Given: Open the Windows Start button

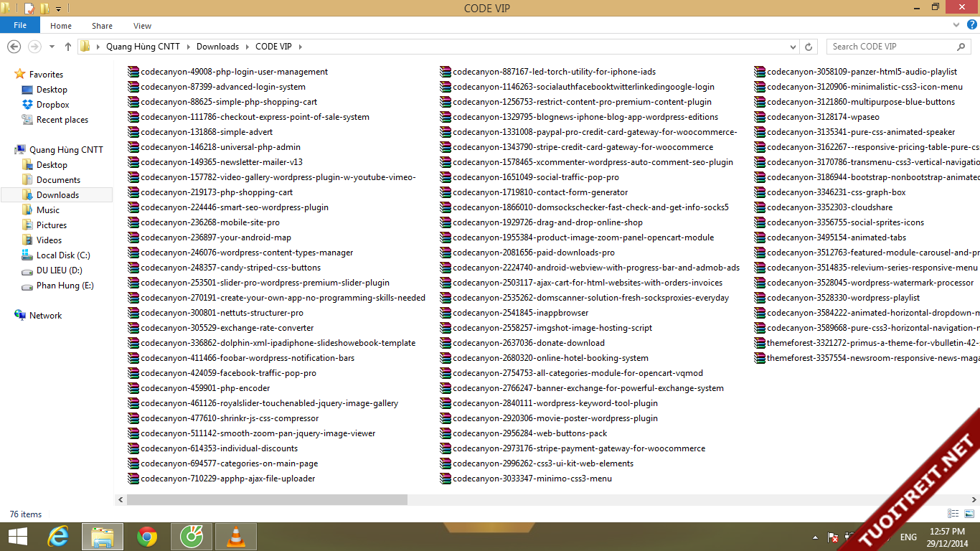Looking at the screenshot, I should click(x=17, y=537).
